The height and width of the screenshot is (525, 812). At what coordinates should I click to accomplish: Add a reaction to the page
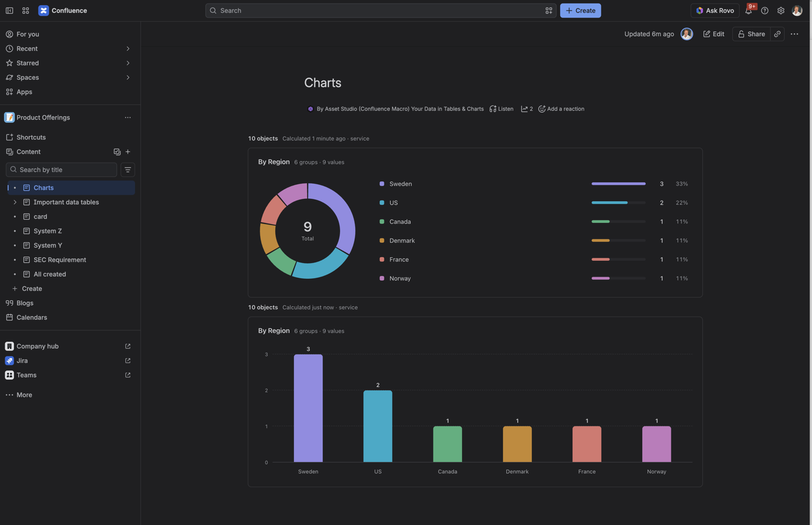[x=561, y=109]
